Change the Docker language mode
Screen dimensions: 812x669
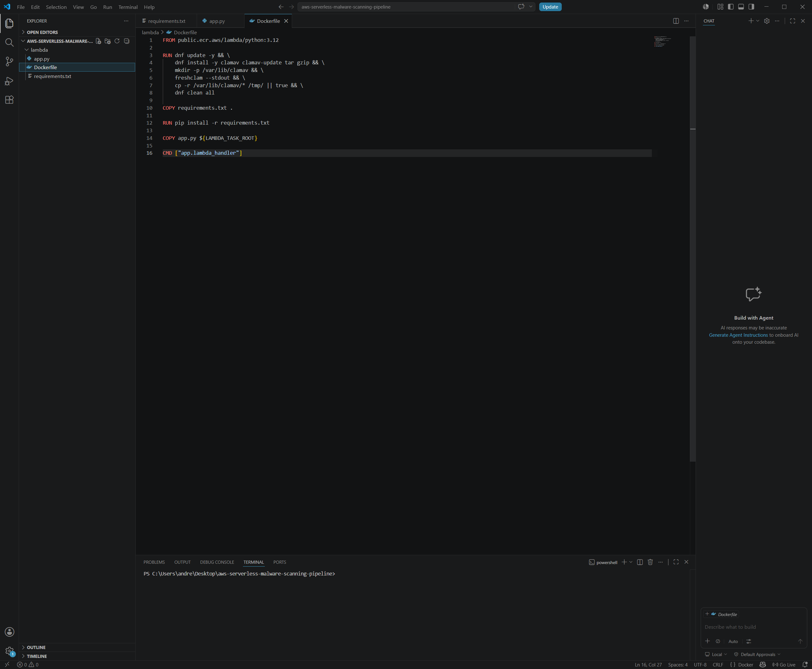(x=745, y=665)
